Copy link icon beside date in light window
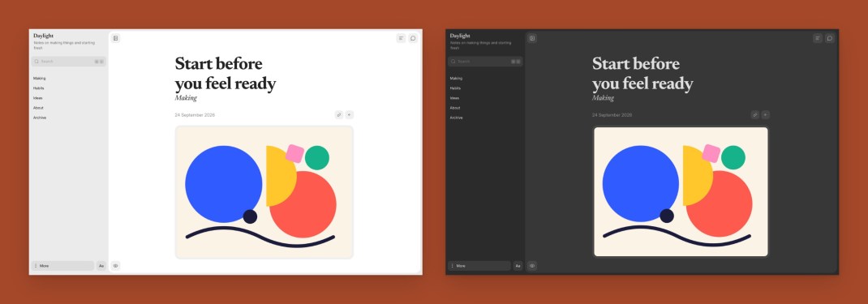868x304 pixels. 339,115
